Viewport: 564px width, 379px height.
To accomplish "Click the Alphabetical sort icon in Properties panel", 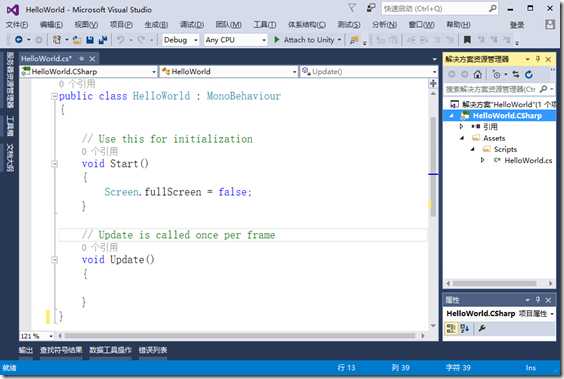I will coord(465,328).
